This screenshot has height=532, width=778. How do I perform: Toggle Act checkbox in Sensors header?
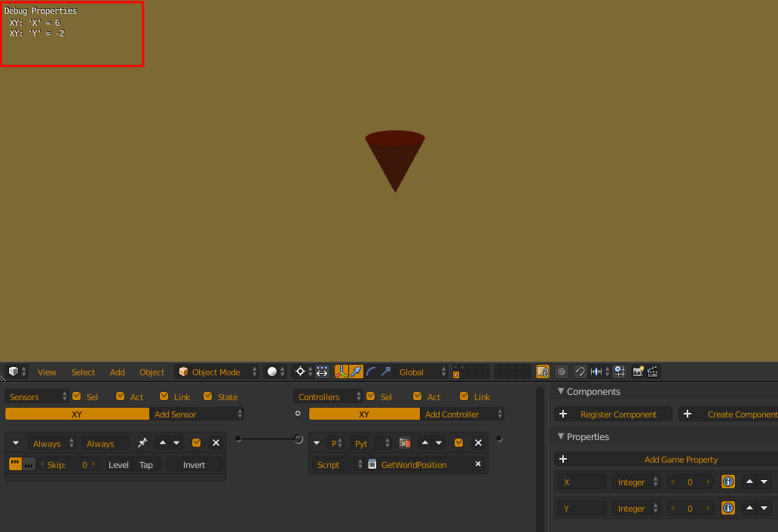tap(120, 396)
